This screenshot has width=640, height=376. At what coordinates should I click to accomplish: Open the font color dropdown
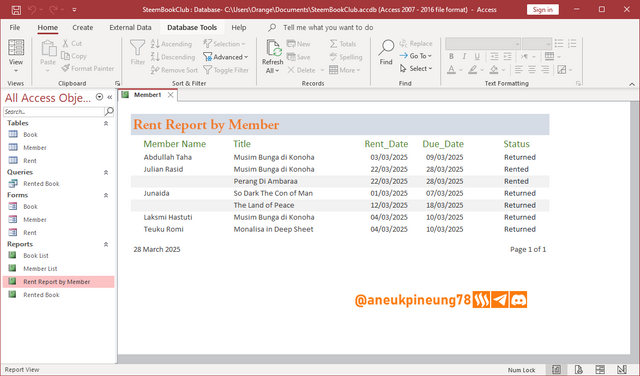(x=461, y=70)
